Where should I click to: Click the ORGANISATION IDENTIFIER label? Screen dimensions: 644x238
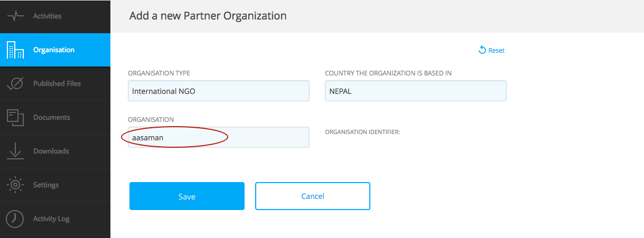click(362, 132)
